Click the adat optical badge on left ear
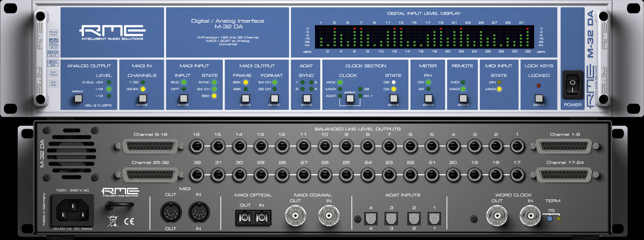 coord(54,43)
